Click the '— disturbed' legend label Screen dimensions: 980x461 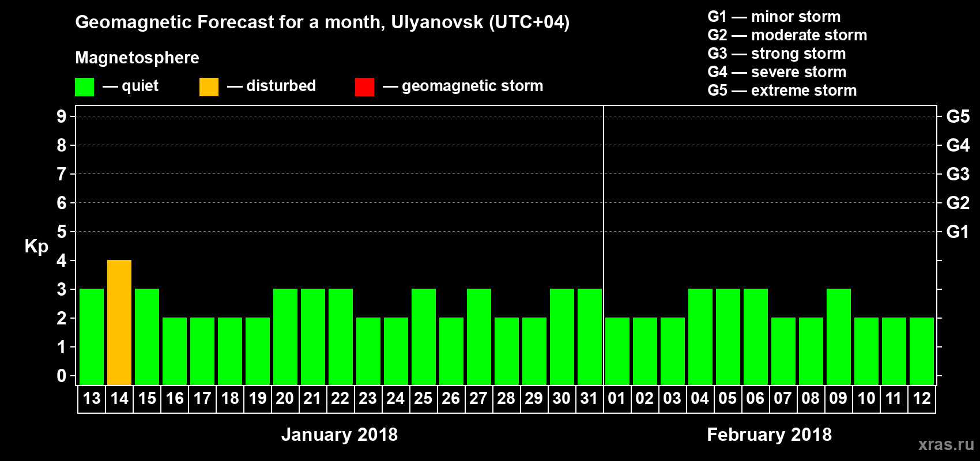point(272,86)
